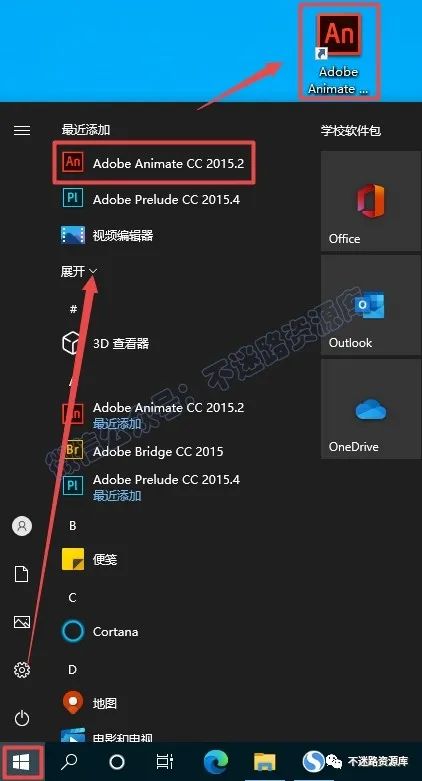Click the Windows Start button on taskbar

pos(22,761)
